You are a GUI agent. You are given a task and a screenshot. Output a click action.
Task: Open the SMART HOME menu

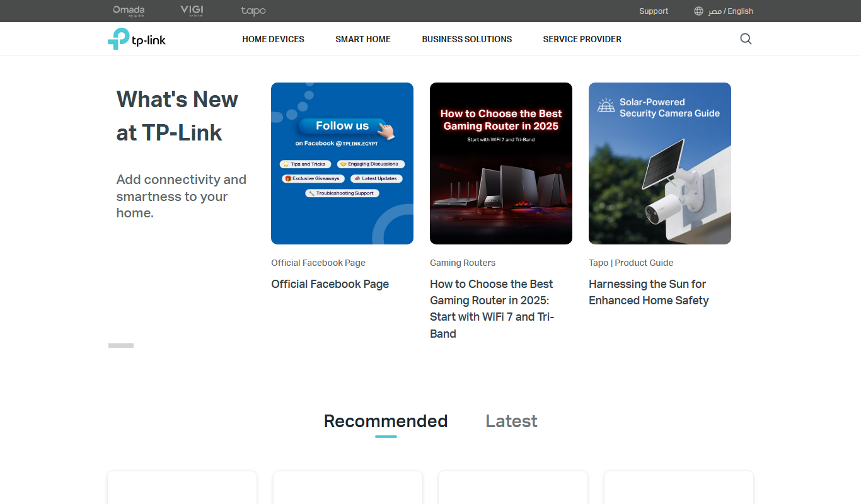point(363,39)
